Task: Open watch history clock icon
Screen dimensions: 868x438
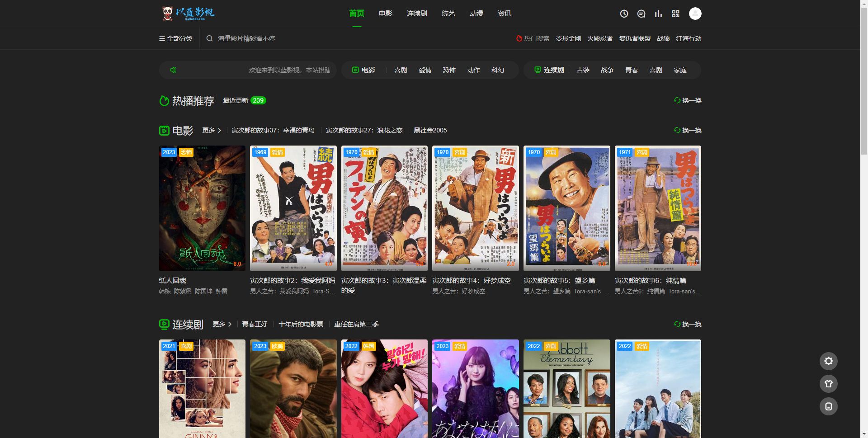Action: tap(624, 14)
